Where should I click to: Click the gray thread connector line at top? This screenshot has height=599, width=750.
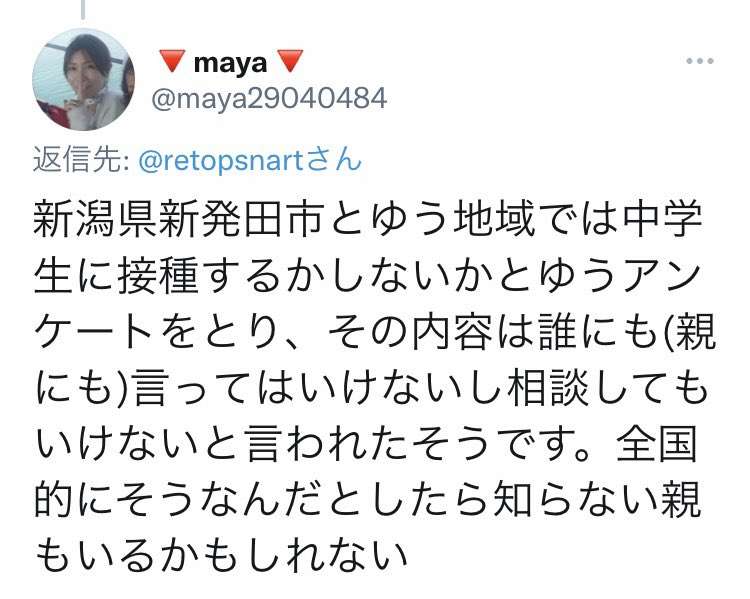coord(83,9)
